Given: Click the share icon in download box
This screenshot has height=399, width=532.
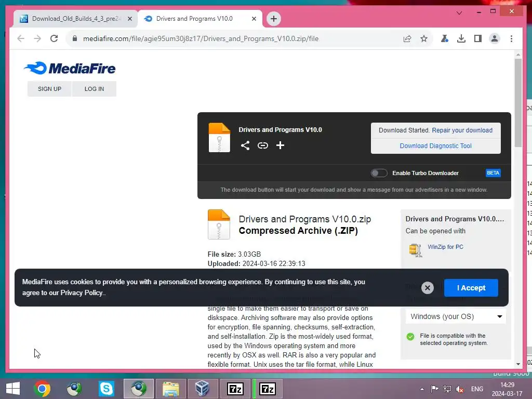Looking at the screenshot, I should click(245, 145).
